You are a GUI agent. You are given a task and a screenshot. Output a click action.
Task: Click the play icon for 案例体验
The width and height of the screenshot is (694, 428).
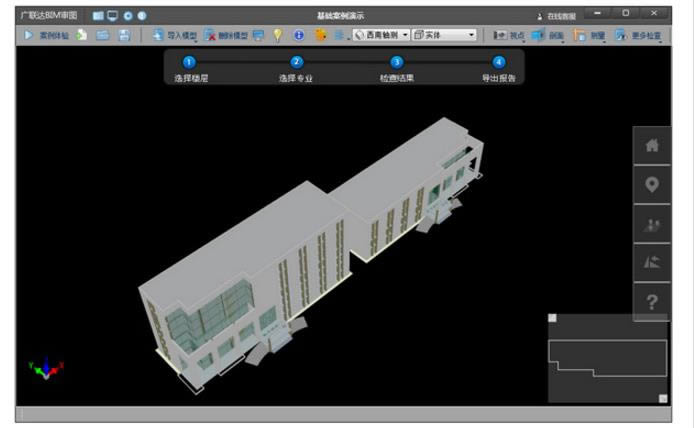[x=29, y=35]
